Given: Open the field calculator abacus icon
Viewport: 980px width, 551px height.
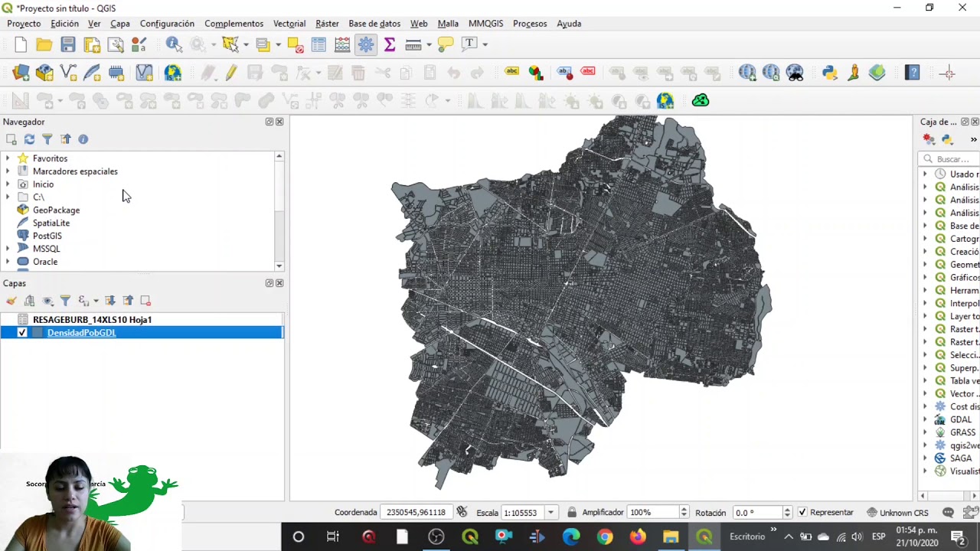Looking at the screenshot, I should pyautogui.click(x=342, y=44).
